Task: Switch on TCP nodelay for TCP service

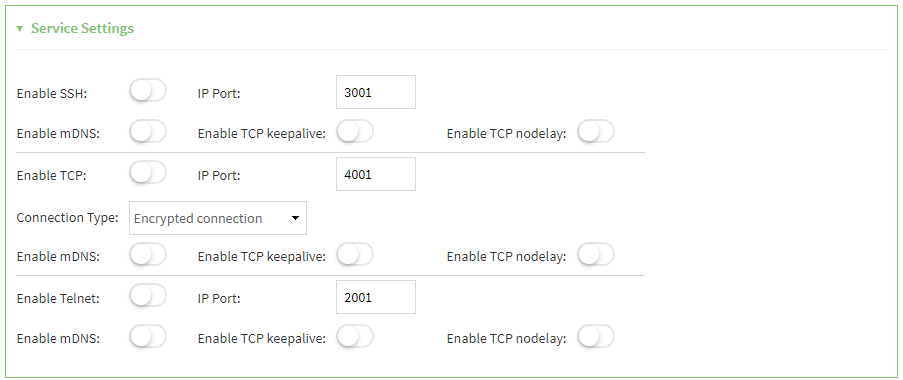Action: point(596,255)
